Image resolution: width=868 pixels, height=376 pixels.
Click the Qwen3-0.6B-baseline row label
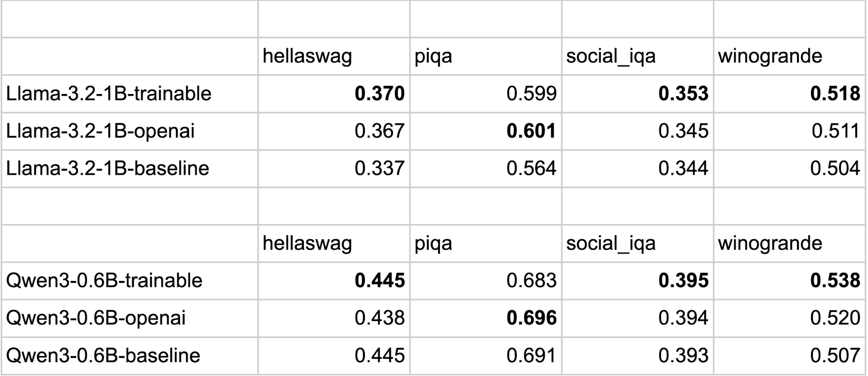point(103,355)
